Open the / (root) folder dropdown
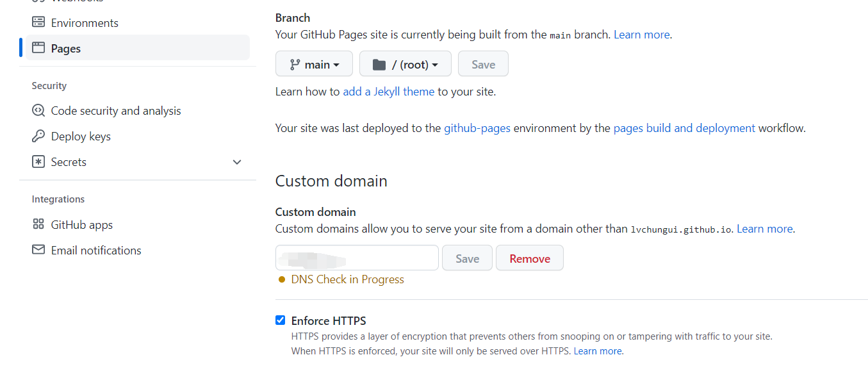868x380 pixels. click(x=405, y=64)
